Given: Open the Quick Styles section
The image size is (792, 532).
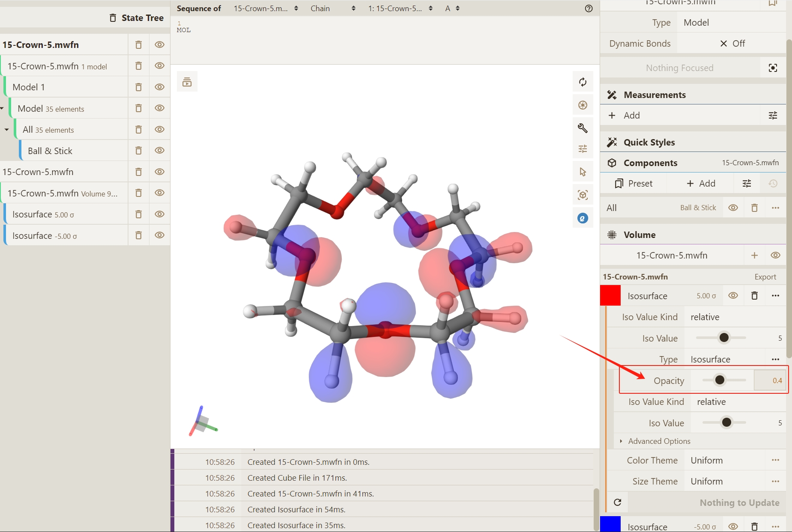Looking at the screenshot, I should 649,143.
